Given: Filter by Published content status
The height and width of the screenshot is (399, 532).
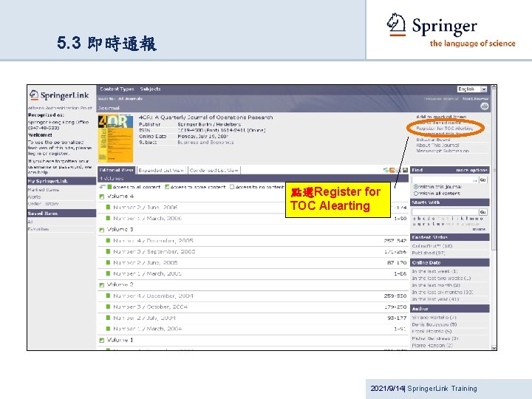Looking at the screenshot, I should pos(429,253).
